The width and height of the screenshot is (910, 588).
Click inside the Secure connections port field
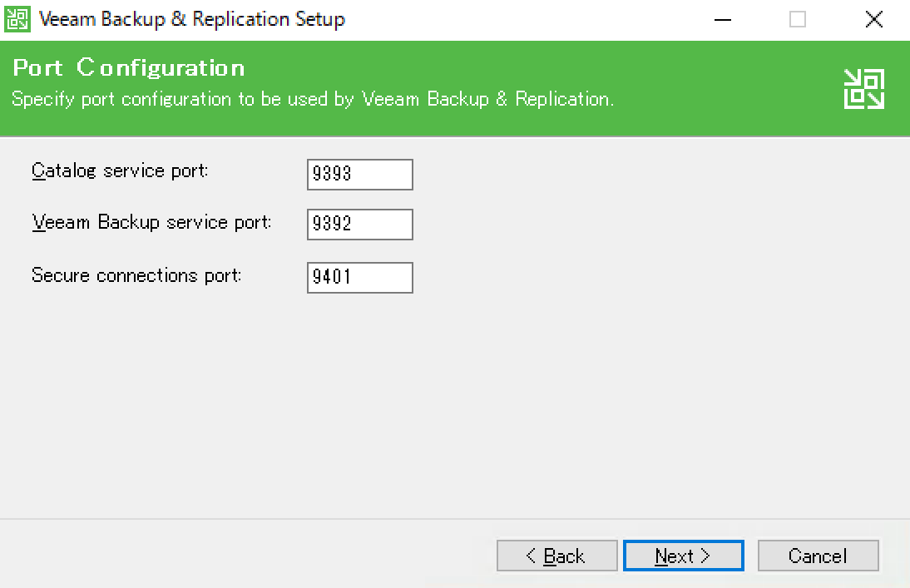(359, 277)
